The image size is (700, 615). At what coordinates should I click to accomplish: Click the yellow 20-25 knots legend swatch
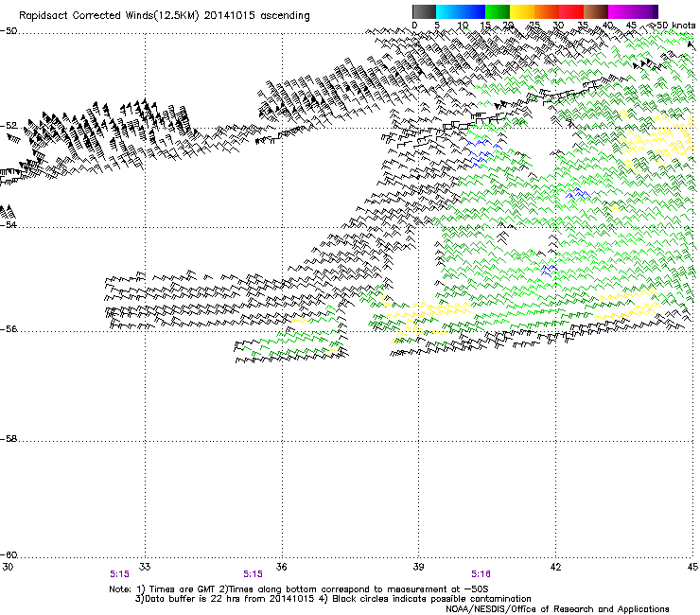coord(522,11)
